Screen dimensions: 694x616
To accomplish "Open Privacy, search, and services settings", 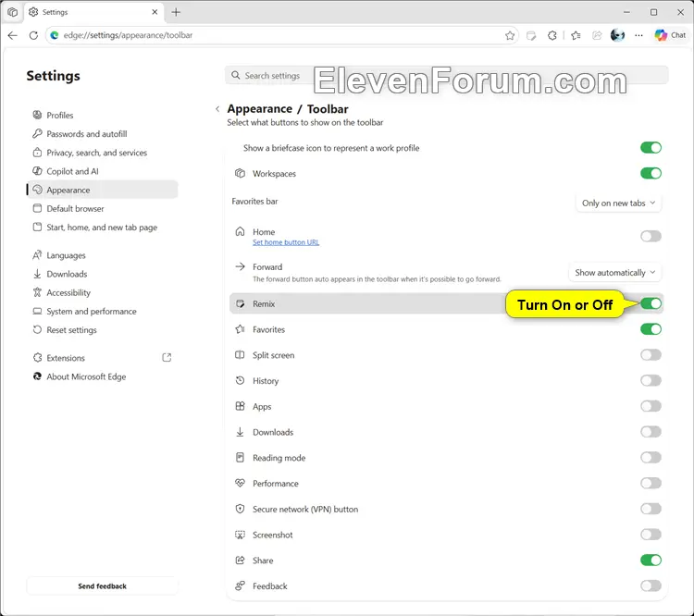I will point(102,153).
